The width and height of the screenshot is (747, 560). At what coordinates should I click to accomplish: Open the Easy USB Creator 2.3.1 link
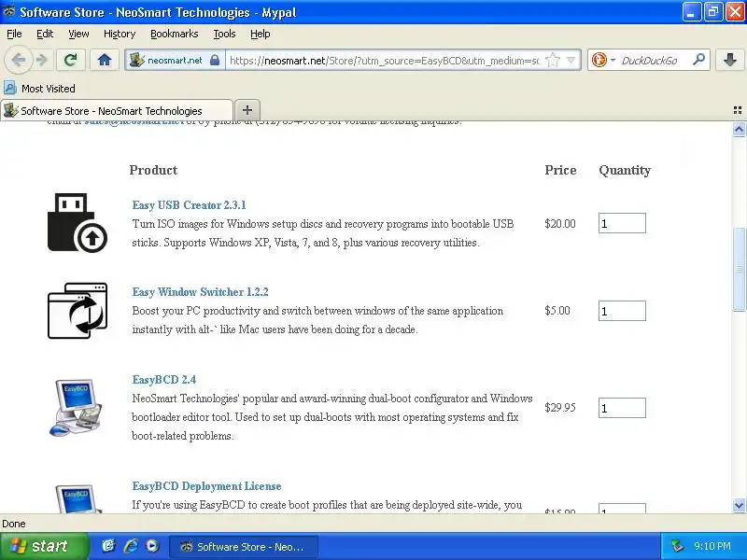pos(190,205)
